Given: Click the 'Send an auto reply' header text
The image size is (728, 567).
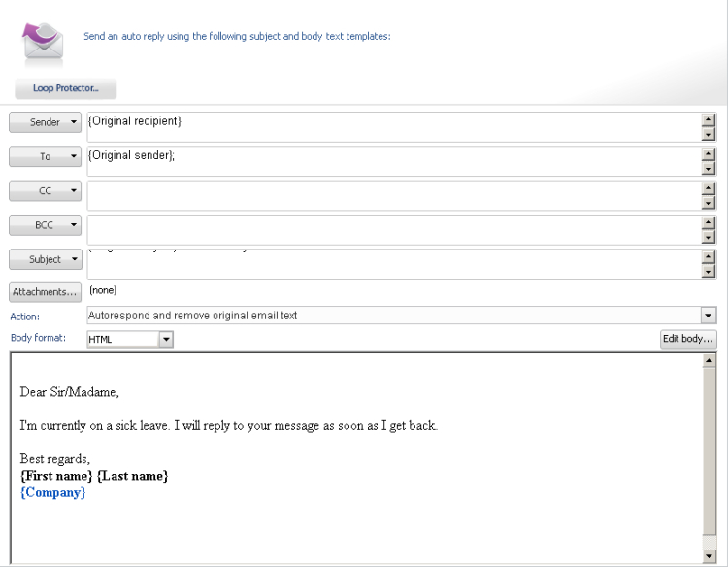Looking at the screenshot, I should [x=237, y=36].
